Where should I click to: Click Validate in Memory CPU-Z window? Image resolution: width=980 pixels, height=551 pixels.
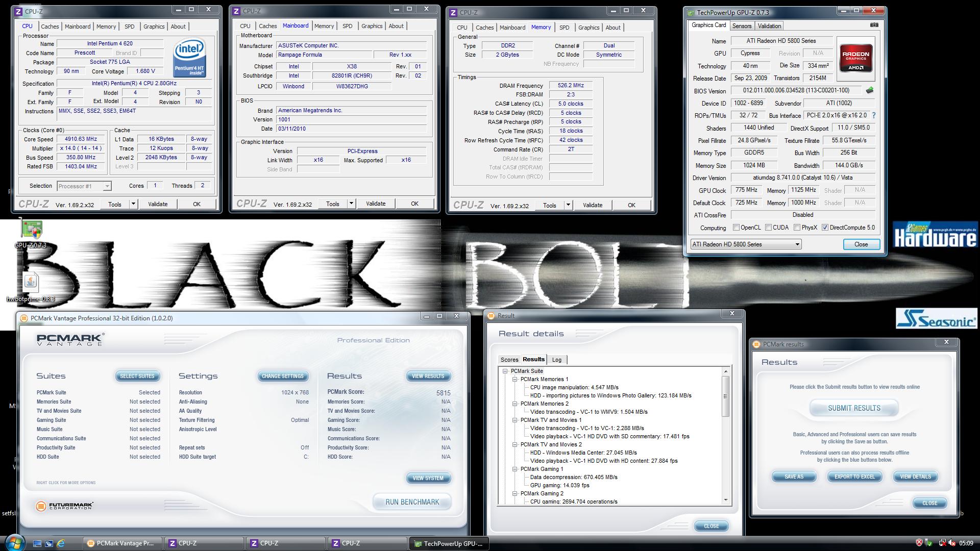click(x=592, y=205)
